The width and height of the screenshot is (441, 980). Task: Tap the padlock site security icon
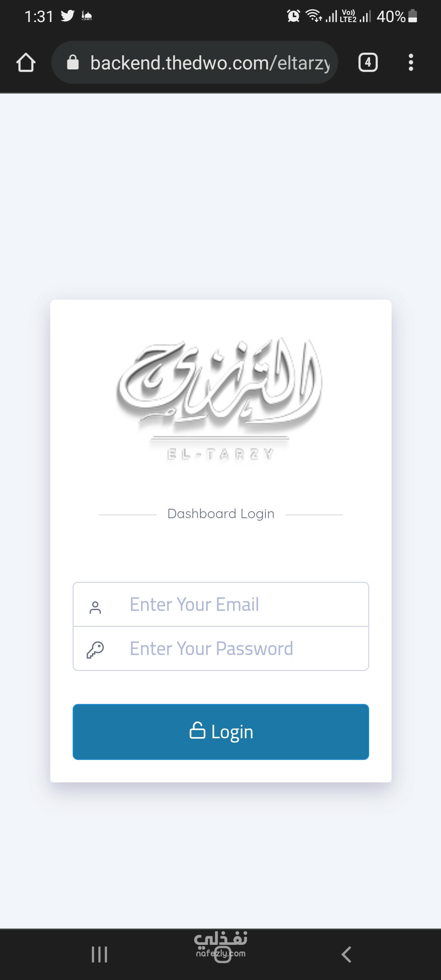73,62
